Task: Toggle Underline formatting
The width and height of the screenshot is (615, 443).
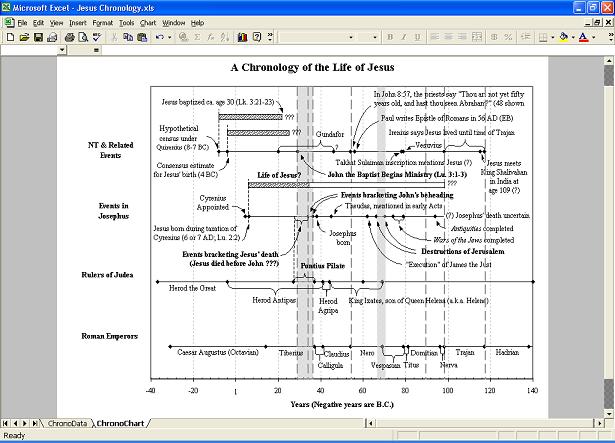Action: pyautogui.click(x=417, y=37)
